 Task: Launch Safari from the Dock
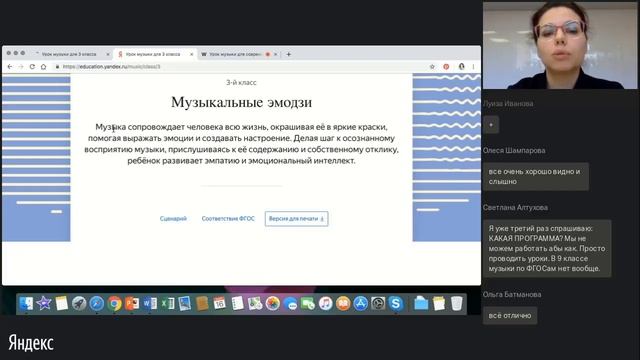click(97, 304)
